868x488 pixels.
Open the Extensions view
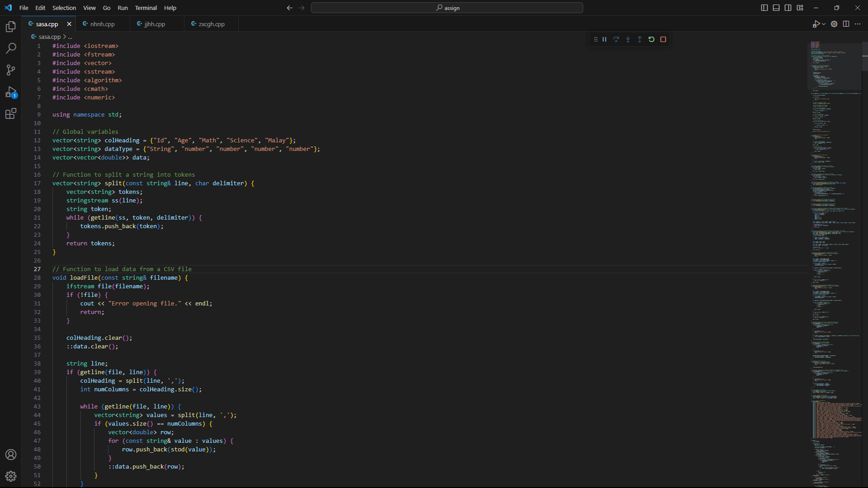[x=11, y=114]
